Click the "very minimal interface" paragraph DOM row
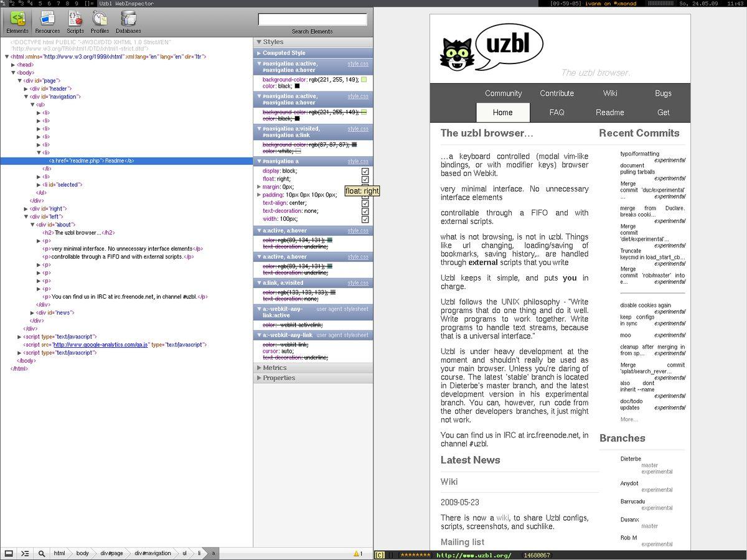 tap(123, 249)
